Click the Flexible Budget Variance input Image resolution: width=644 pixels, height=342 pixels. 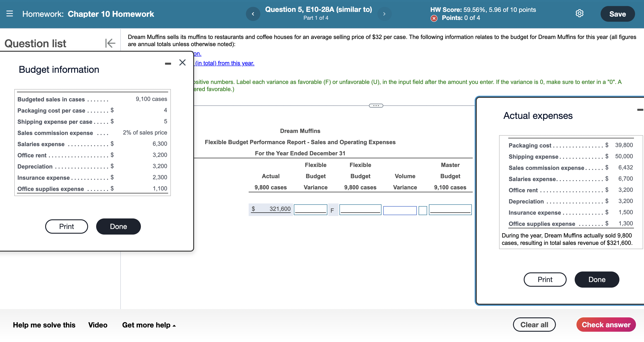point(310,209)
